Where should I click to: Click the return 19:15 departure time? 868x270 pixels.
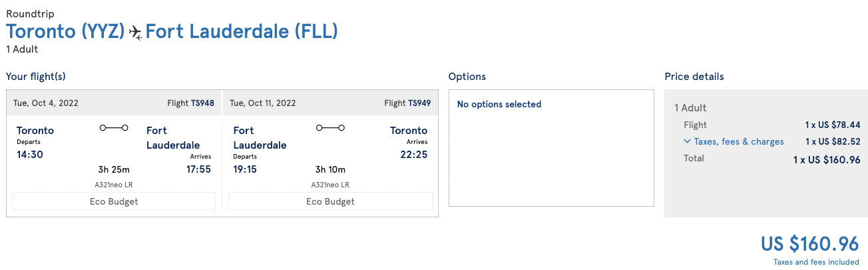pos(246,169)
